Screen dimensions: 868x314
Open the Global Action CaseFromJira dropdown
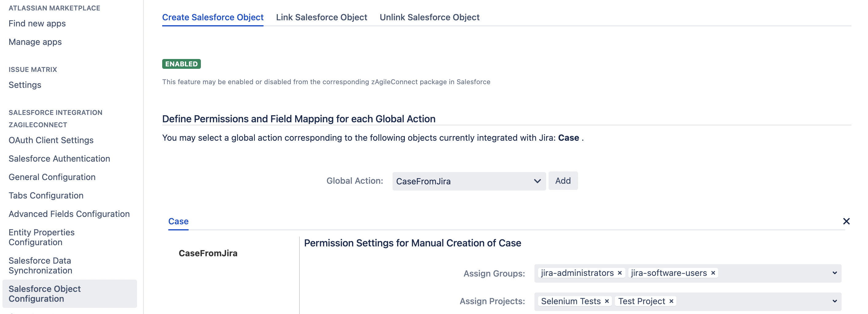pos(468,181)
